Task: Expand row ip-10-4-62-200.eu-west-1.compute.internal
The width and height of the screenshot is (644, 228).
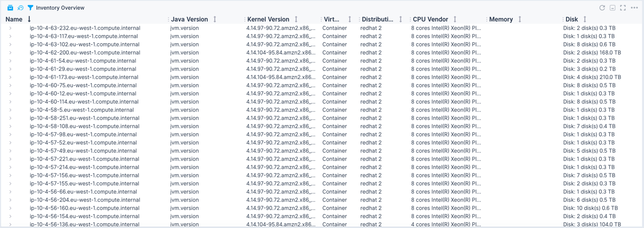Action: tap(10, 53)
